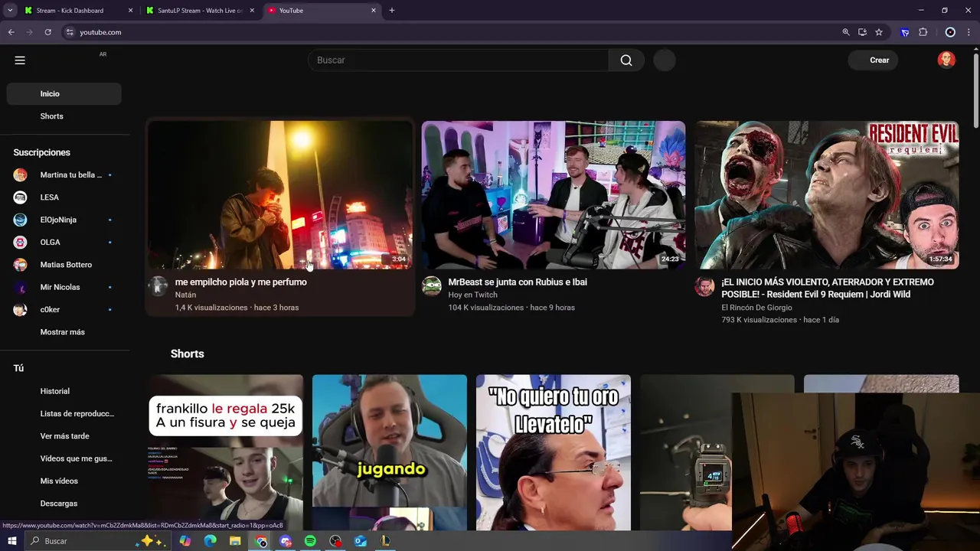Open the Chrome profile avatar
The width and height of the screenshot is (980, 551).
(950, 32)
